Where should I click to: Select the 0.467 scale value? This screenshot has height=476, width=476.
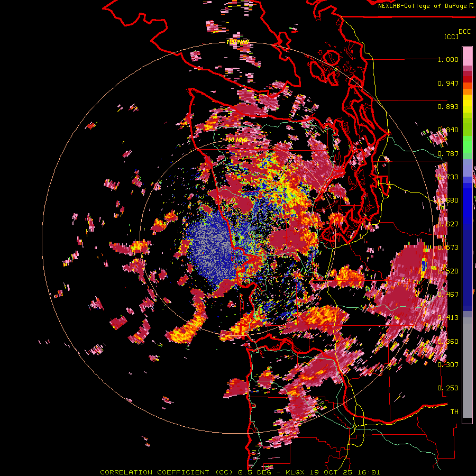[x=448, y=294]
